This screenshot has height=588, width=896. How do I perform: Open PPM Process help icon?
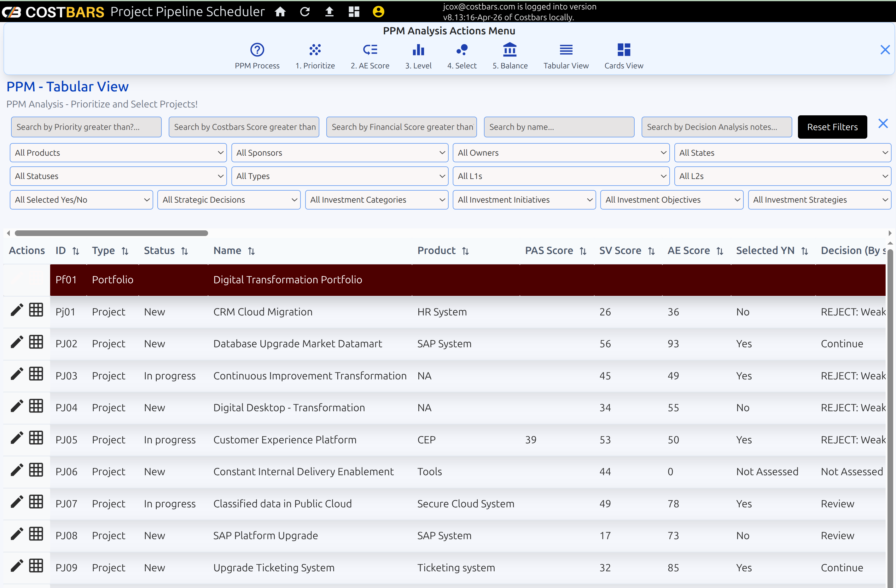tap(257, 56)
